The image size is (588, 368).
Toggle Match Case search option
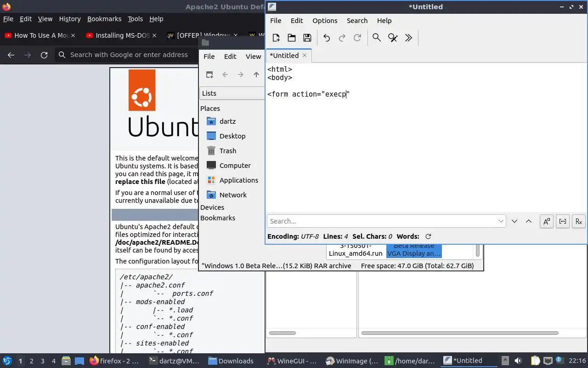point(546,221)
